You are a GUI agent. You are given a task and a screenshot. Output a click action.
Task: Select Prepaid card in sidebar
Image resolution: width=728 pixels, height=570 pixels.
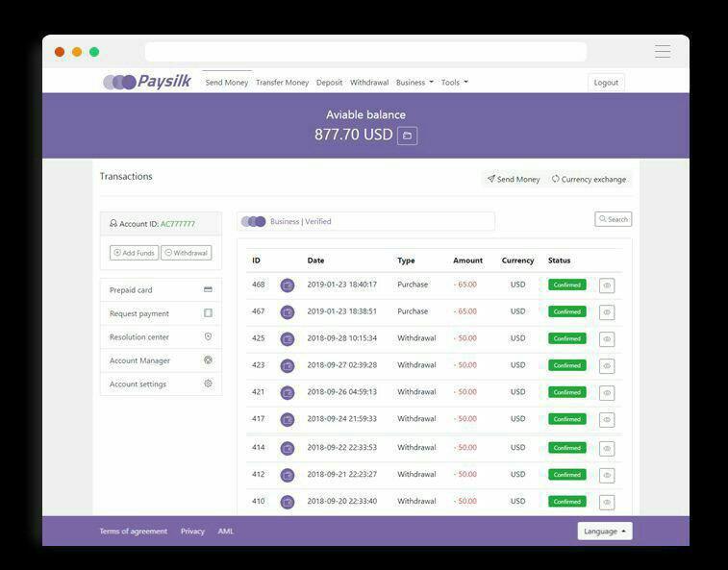(x=162, y=289)
